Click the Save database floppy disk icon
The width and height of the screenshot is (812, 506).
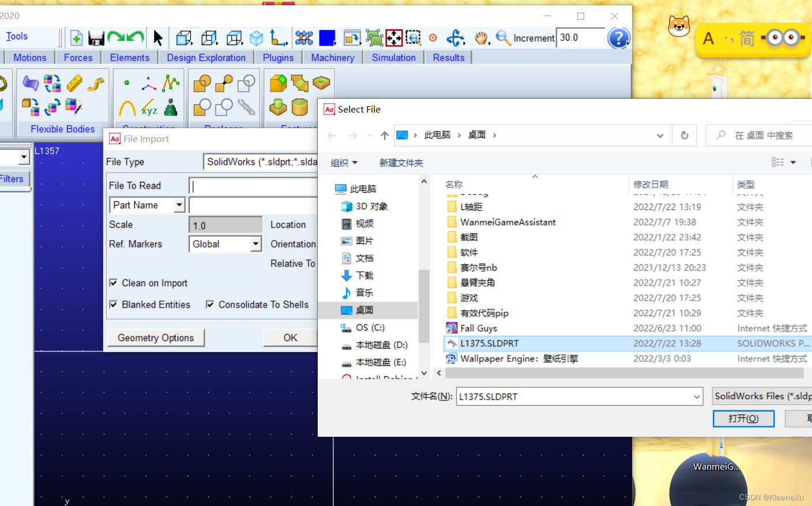96,38
